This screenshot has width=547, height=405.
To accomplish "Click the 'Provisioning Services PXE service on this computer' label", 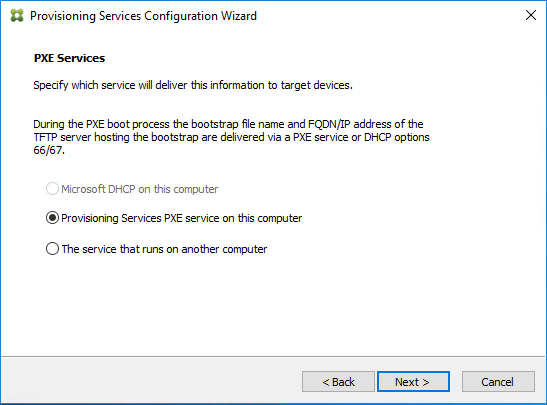I will click(x=181, y=218).
